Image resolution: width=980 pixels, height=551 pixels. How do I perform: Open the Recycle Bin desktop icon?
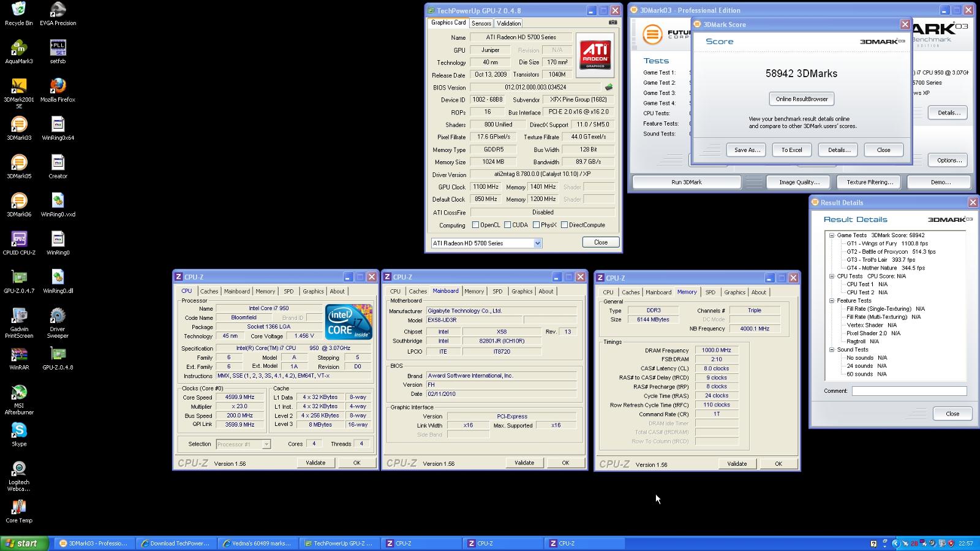point(19,13)
